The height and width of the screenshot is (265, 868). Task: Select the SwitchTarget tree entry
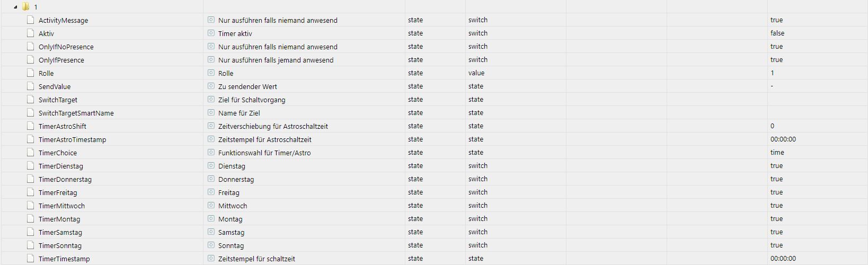point(58,100)
